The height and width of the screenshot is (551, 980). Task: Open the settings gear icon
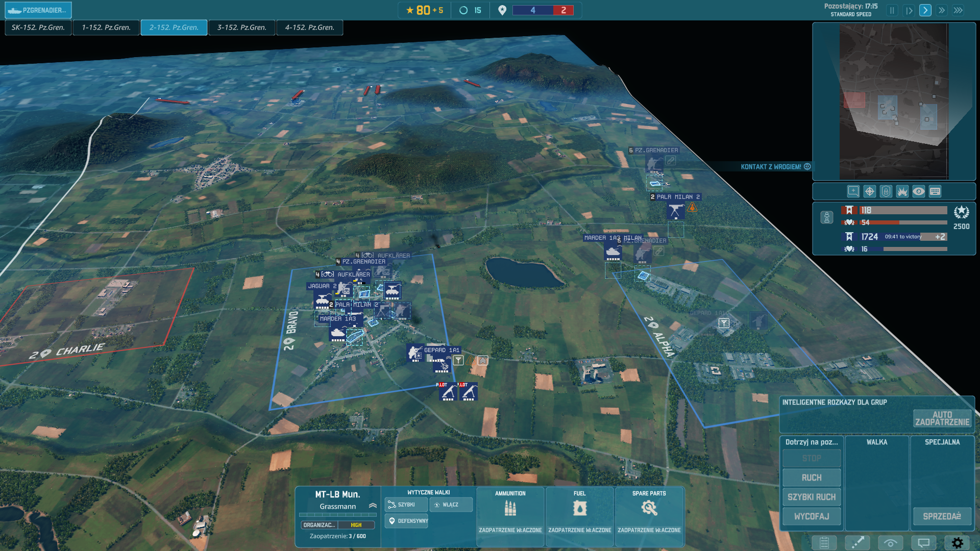(x=957, y=543)
